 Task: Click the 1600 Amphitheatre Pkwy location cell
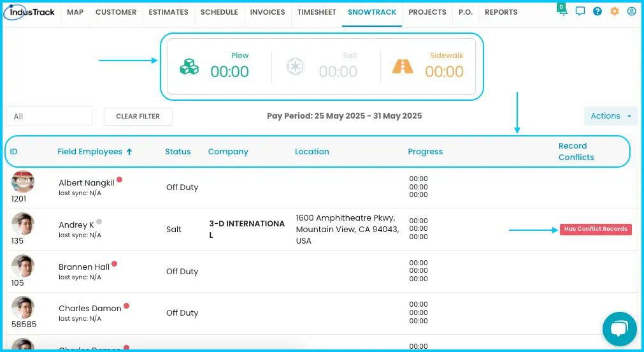click(347, 229)
